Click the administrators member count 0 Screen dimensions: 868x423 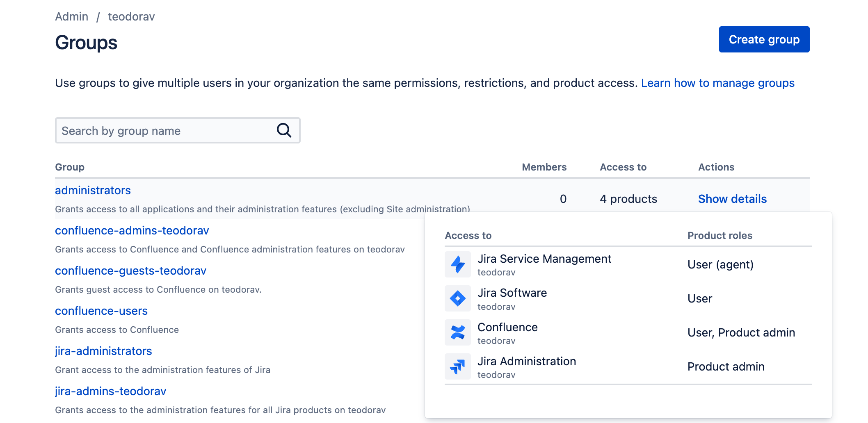563,199
